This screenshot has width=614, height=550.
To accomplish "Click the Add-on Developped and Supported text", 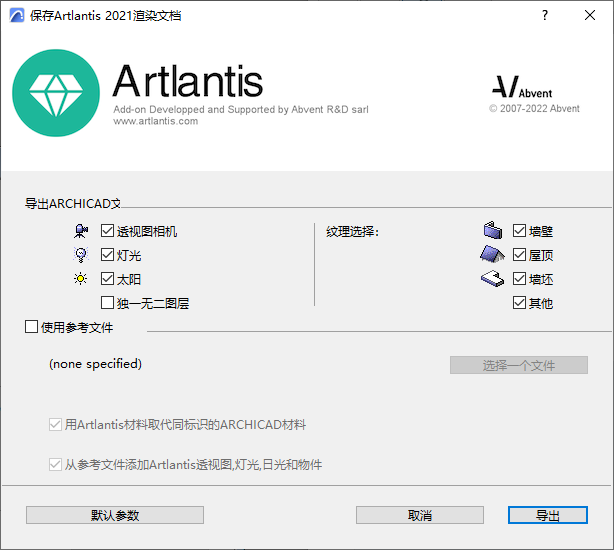I will pyautogui.click(x=241, y=109).
